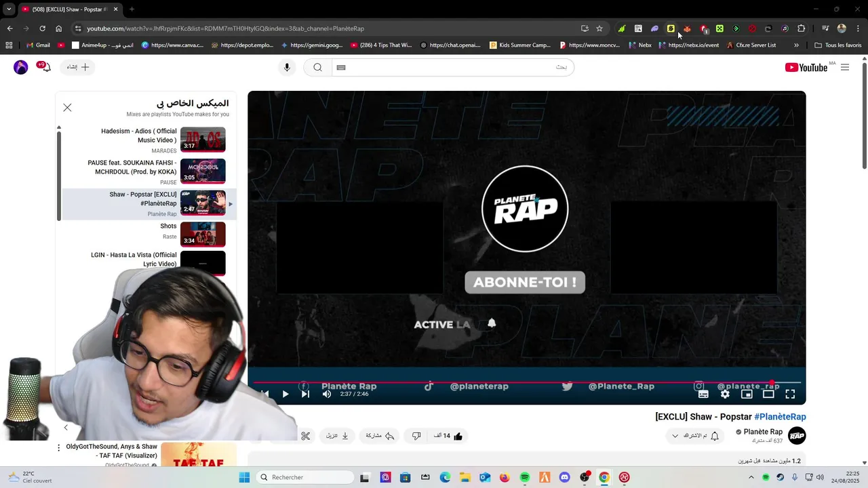Open the Chrome profile avatar

tap(842, 28)
